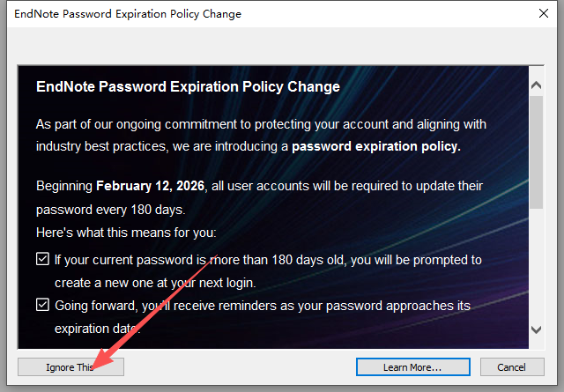Click the checkmark beside 'Going forward'
Viewport: 564px width, 392px height.
tap(42, 306)
